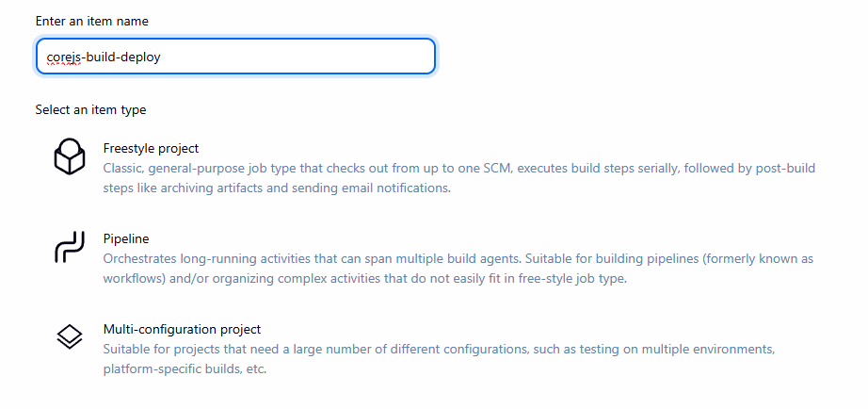Click the Pipeline pipe-shaped icon
The image size is (868, 409).
point(70,247)
